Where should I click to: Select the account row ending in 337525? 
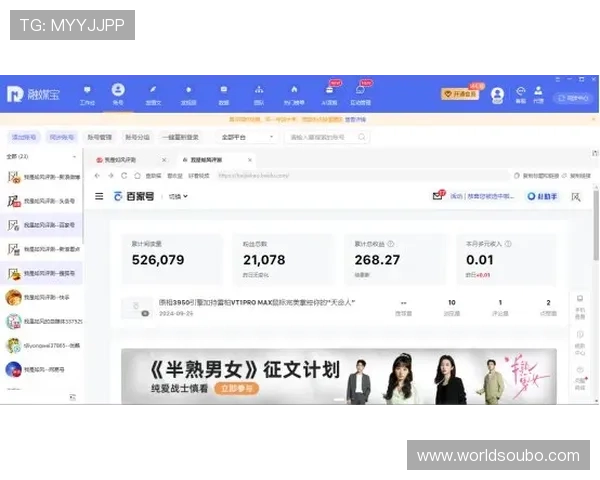41,321
